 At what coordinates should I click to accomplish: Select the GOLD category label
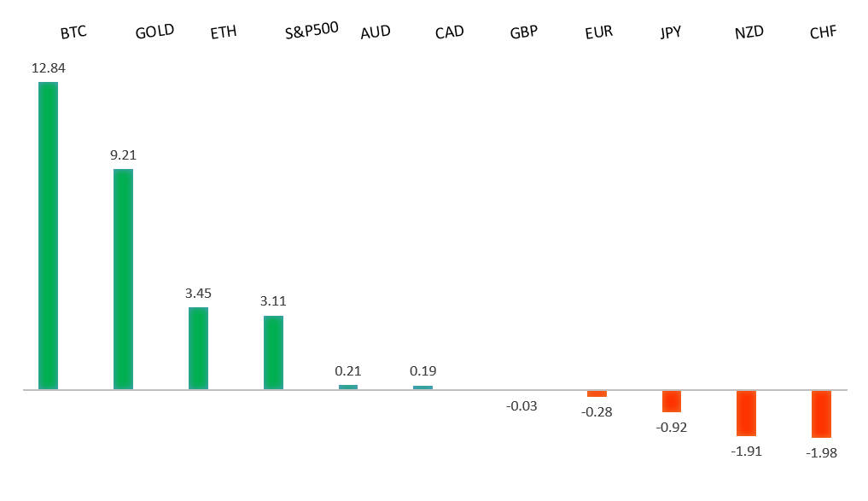(154, 32)
